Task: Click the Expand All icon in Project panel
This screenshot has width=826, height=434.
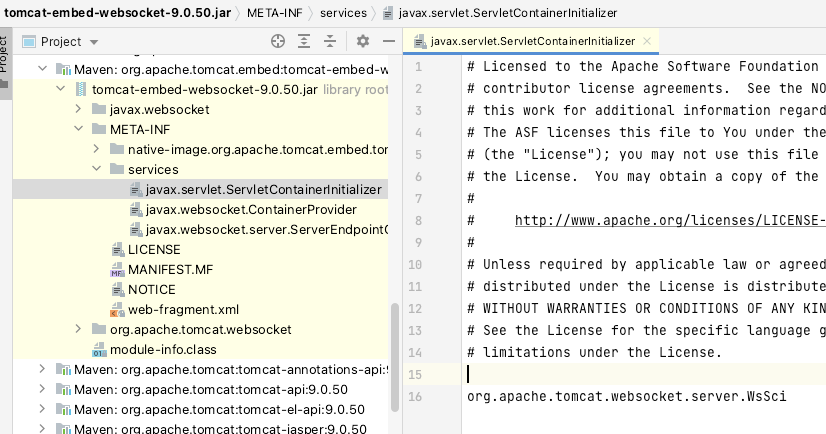Action: click(x=305, y=41)
